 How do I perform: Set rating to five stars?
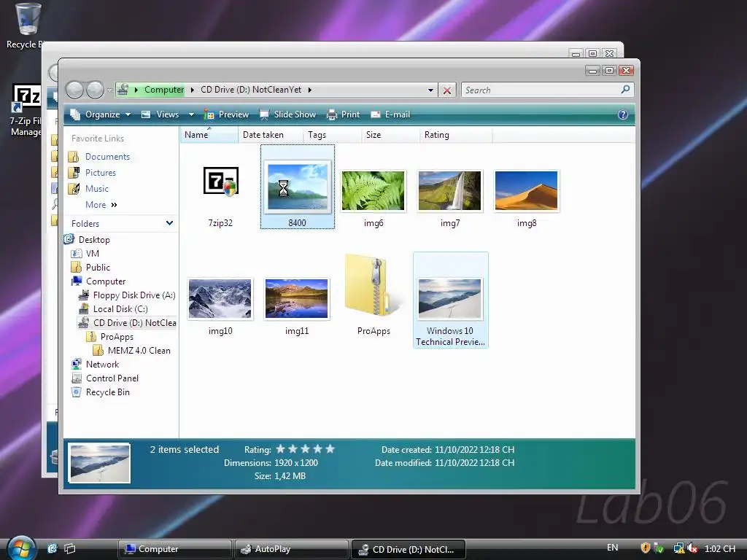(x=330, y=448)
